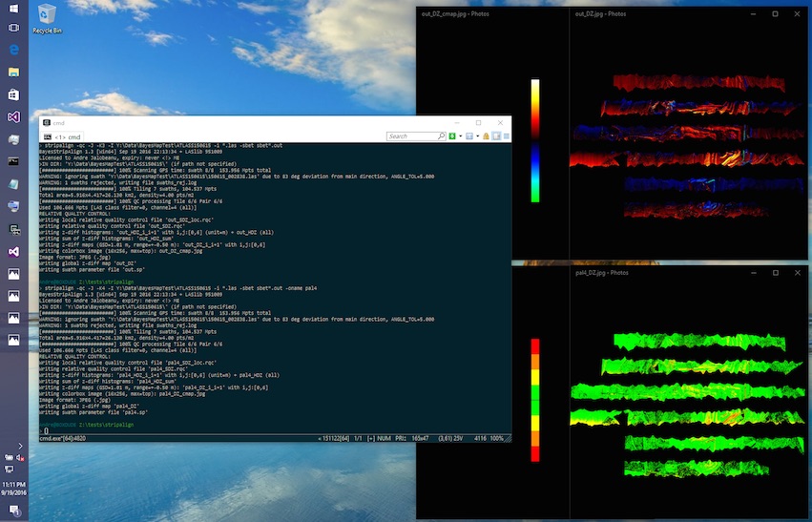Image resolution: width=812 pixels, height=522 pixels.
Task: Open File Explorer from the taskbar
Action: [x=14, y=72]
